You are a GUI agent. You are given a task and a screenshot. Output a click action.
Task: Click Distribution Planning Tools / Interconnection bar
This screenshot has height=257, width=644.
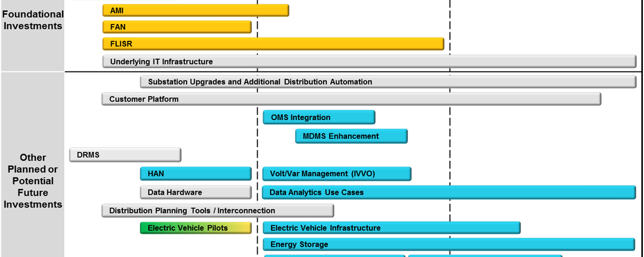[217, 211]
